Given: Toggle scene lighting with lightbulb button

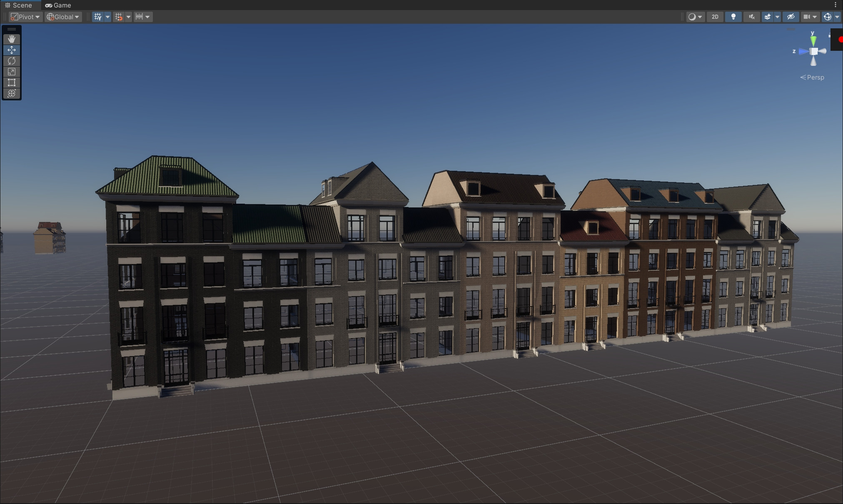Looking at the screenshot, I should (733, 17).
